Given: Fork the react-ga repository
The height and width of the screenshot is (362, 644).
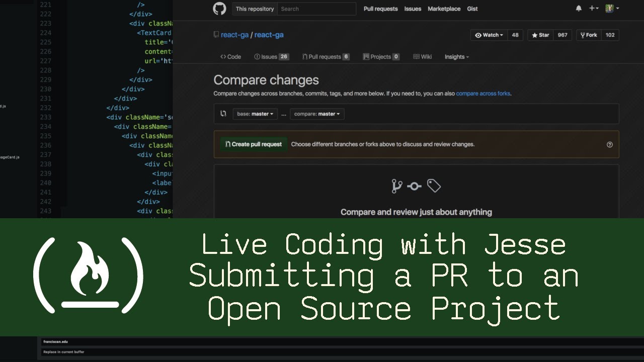Looking at the screenshot, I should [589, 35].
